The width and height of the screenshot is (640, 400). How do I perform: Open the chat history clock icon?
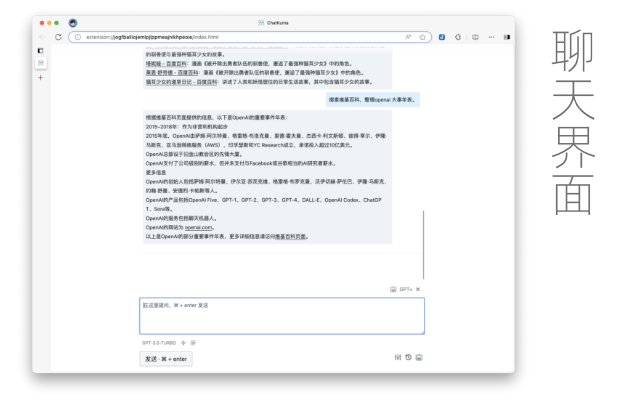coord(408,358)
